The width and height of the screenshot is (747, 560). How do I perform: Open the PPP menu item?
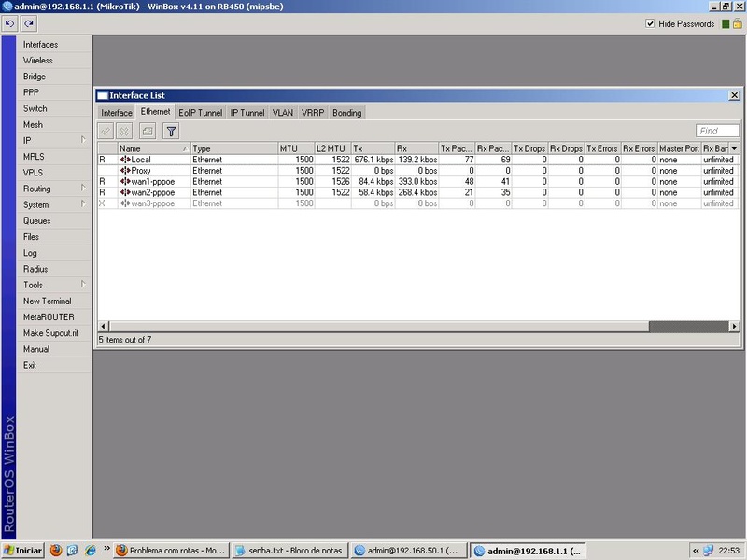[31, 92]
